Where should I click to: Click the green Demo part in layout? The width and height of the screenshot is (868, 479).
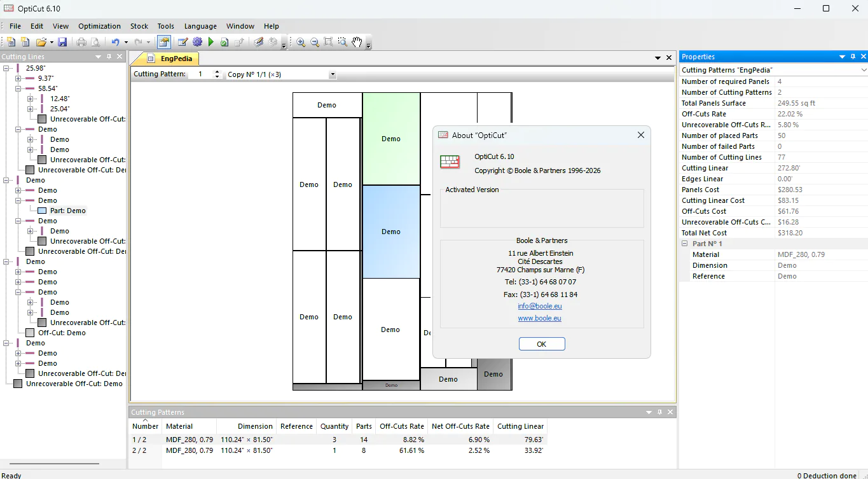[x=391, y=139]
